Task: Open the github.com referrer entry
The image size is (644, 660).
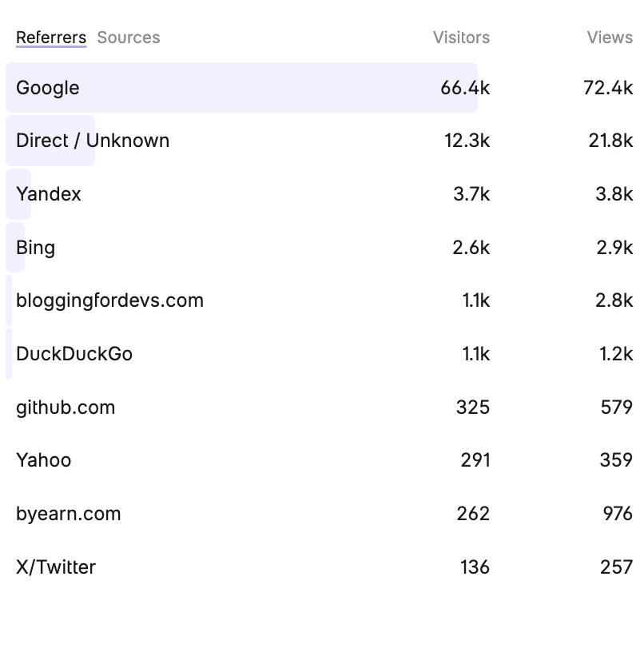Action: tap(66, 408)
